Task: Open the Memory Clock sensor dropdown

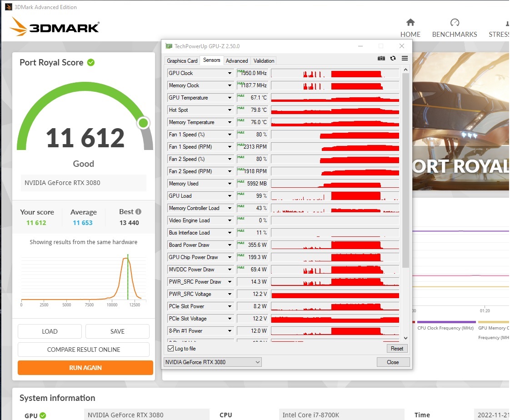Action: [x=230, y=85]
